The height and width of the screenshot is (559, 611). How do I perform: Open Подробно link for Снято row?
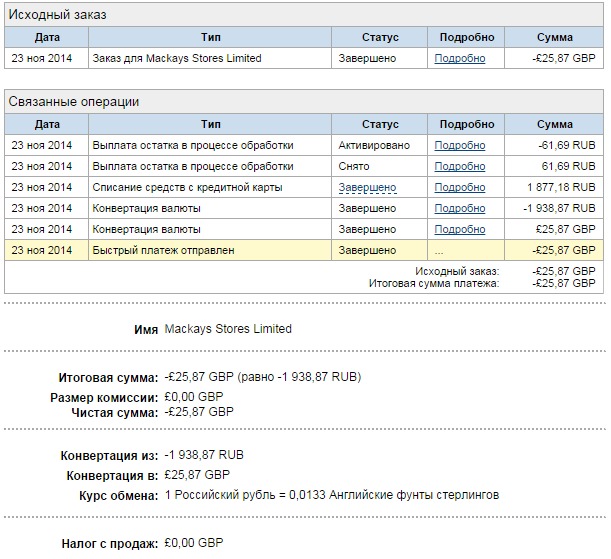[460, 166]
